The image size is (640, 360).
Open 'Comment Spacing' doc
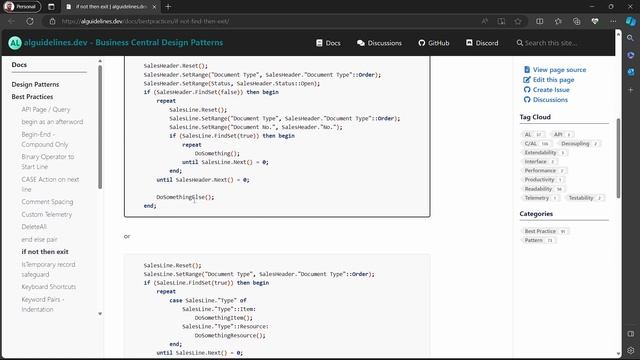coord(47,202)
